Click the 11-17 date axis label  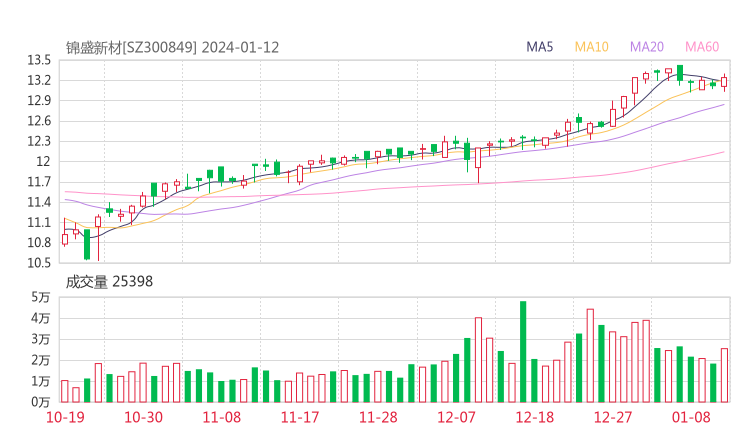point(300,417)
